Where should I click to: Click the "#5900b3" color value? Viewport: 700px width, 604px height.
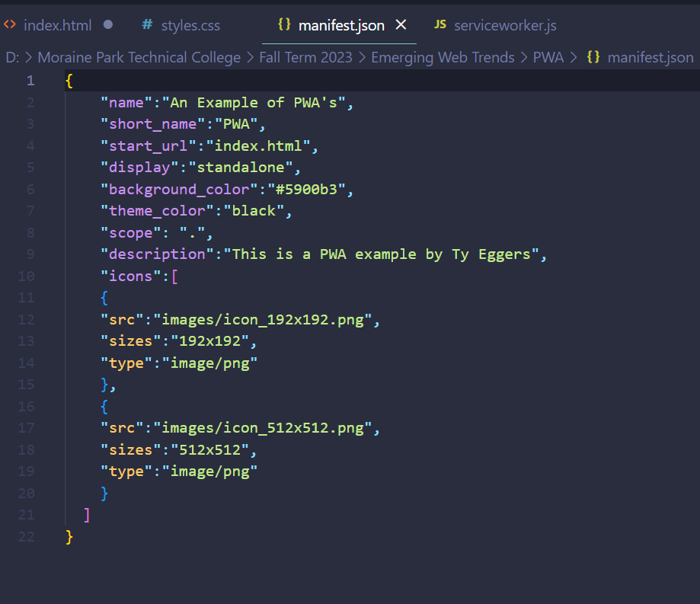point(306,190)
